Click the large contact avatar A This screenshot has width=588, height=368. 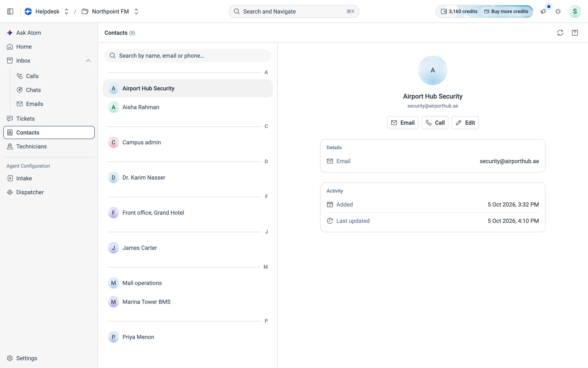[x=433, y=70]
